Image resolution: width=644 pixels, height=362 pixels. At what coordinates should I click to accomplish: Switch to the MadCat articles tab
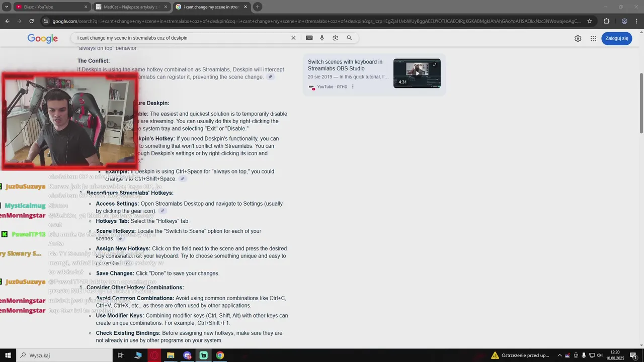pyautogui.click(x=132, y=7)
